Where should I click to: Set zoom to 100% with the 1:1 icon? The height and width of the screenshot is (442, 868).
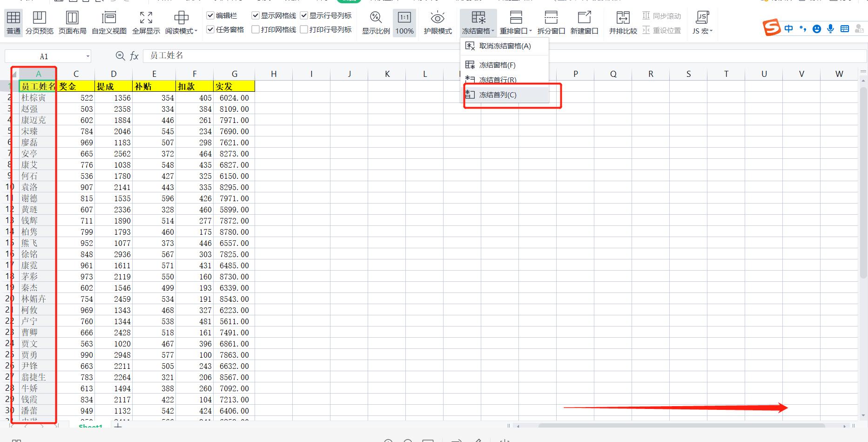point(404,22)
